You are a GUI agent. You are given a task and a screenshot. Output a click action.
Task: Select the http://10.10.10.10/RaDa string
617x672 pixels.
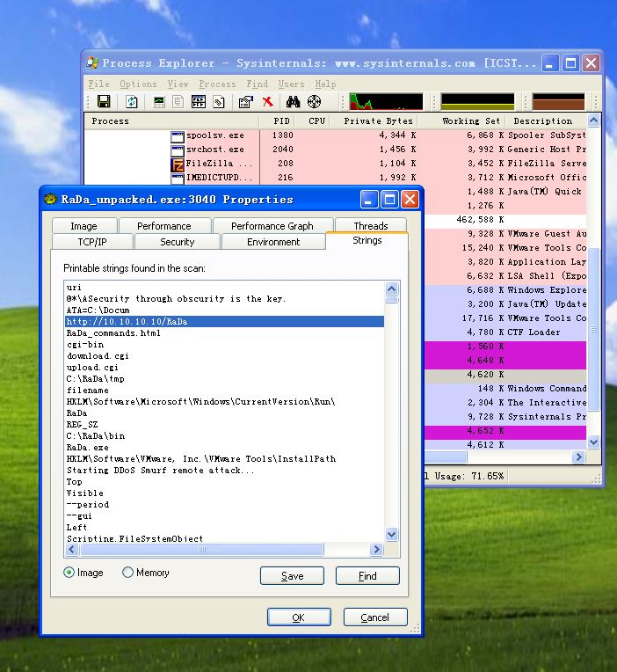(225, 321)
